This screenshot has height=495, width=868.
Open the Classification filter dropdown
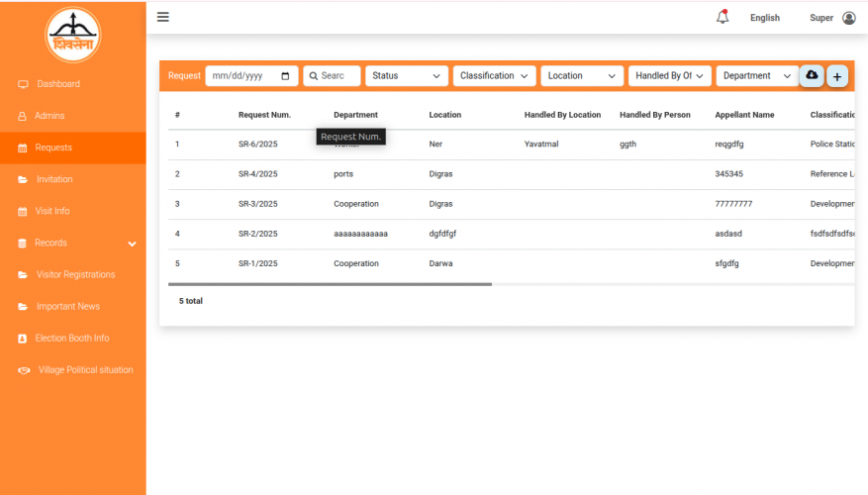pyautogui.click(x=494, y=76)
